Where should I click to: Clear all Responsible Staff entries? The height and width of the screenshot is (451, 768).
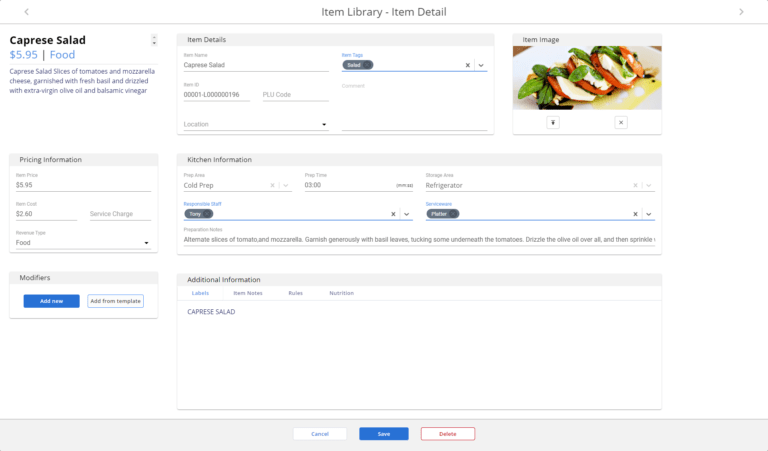point(393,214)
